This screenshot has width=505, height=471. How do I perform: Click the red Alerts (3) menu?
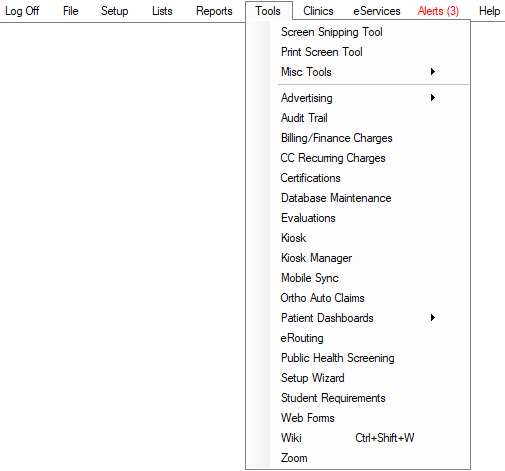tap(438, 11)
